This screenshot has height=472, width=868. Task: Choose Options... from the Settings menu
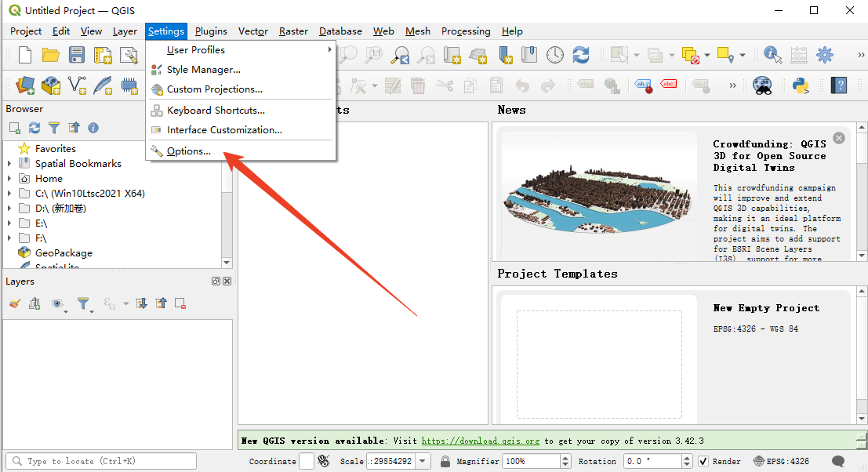(189, 151)
